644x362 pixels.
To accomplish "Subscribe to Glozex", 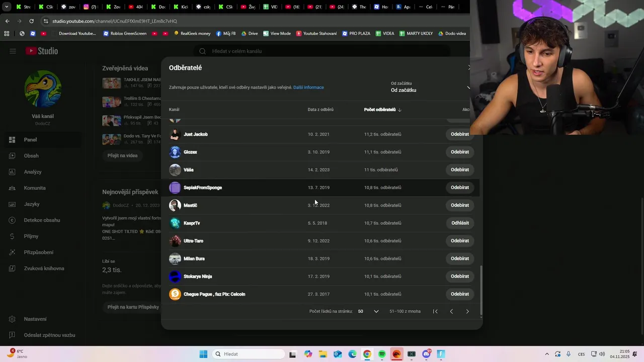I will (460, 152).
